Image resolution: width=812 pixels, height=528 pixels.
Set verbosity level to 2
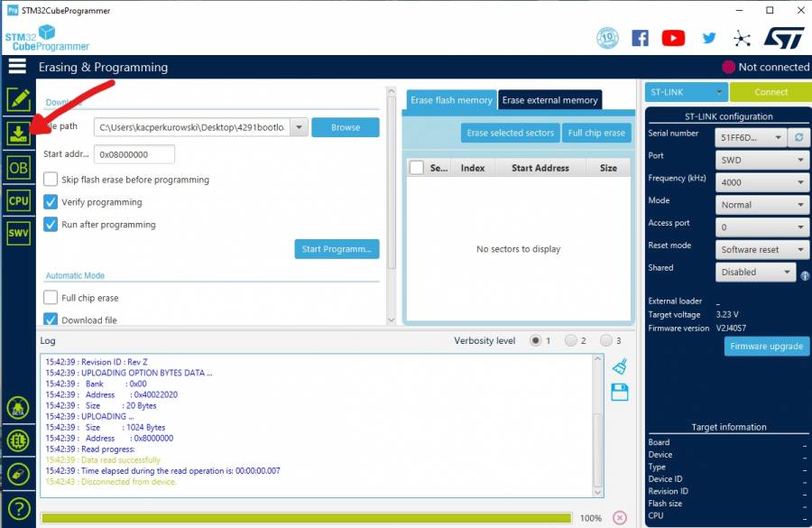tap(571, 340)
